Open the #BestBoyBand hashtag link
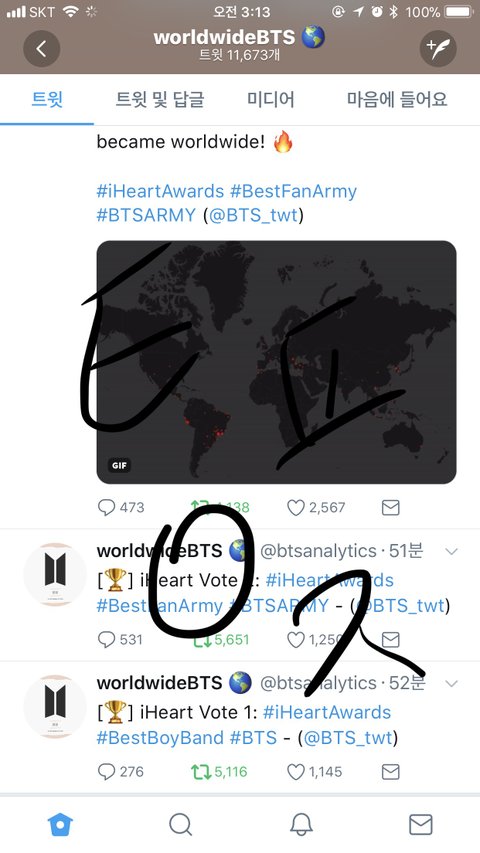The height and width of the screenshot is (853, 480). click(x=161, y=738)
